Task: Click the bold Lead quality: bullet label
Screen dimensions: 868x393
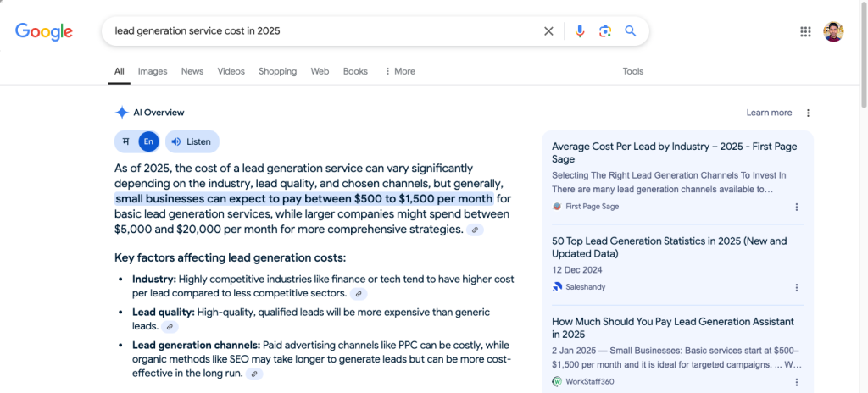Action: coord(164,313)
